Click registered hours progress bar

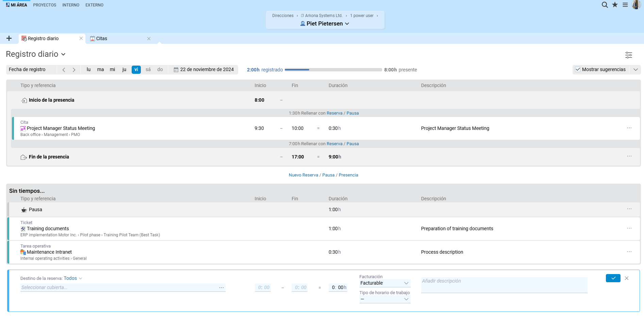click(x=333, y=70)
